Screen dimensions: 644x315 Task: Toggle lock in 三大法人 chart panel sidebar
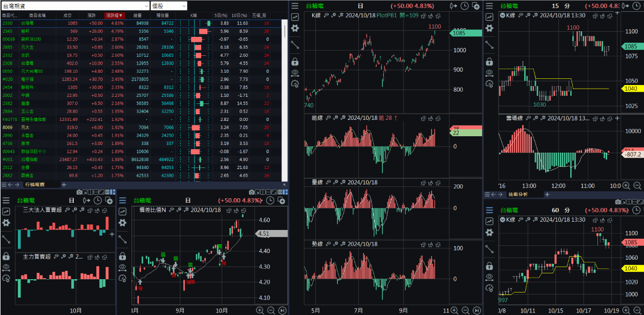[x=6, y=256]
